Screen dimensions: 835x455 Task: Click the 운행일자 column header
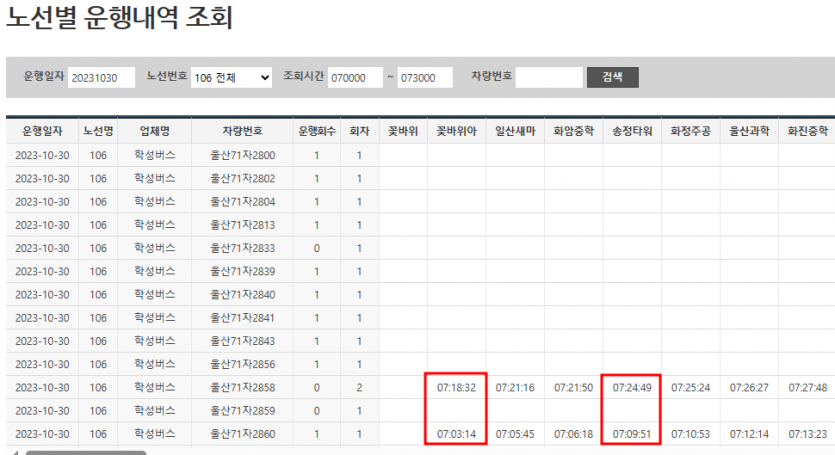click(x=43, y=131)
